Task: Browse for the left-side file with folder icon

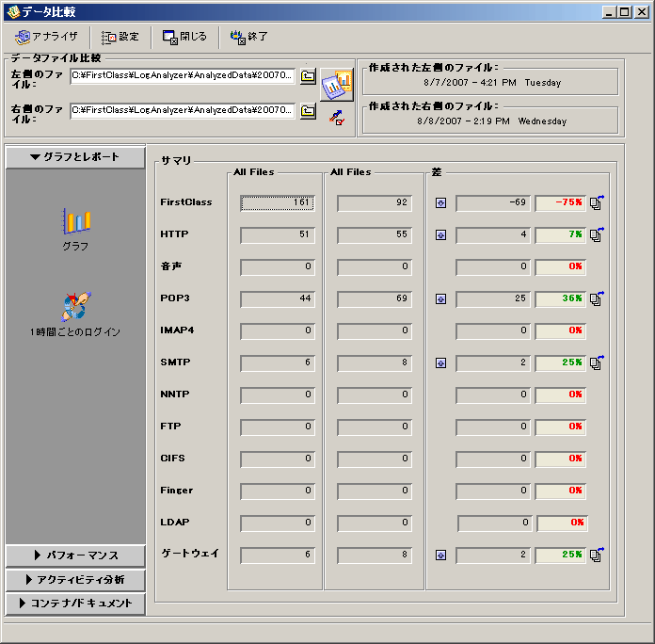Action: tap(308, 77)
